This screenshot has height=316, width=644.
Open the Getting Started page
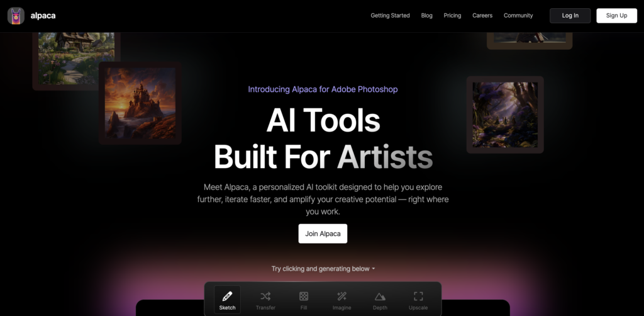[390, 16]
